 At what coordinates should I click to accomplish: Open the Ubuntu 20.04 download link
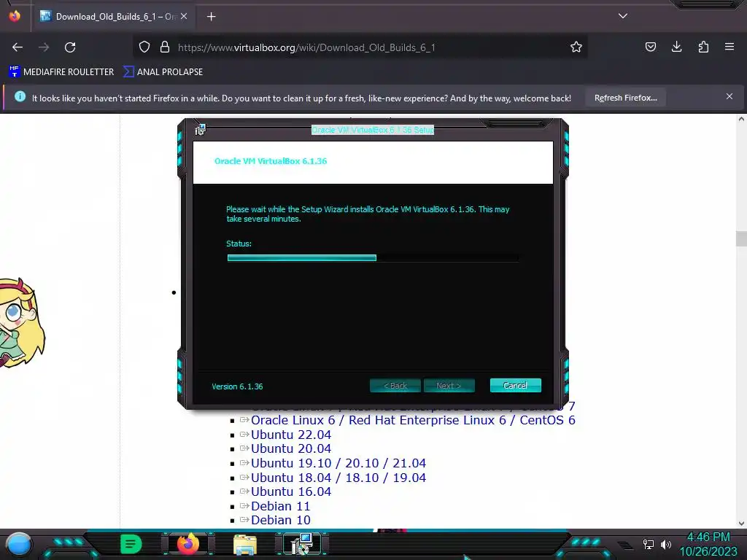coord(291,448)
